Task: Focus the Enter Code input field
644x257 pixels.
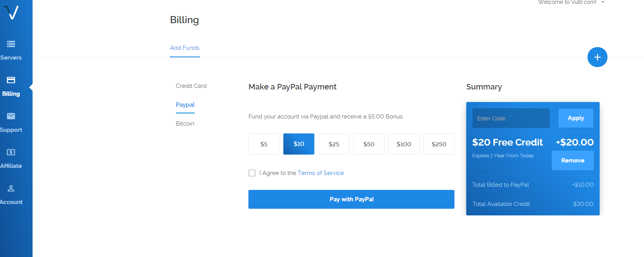Action: (511, 118)
